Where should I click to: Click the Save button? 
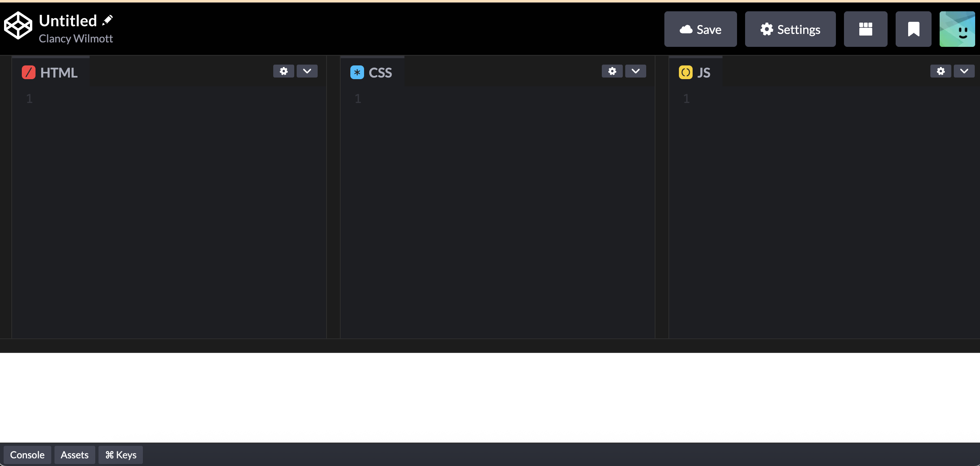tap(700, 29)
